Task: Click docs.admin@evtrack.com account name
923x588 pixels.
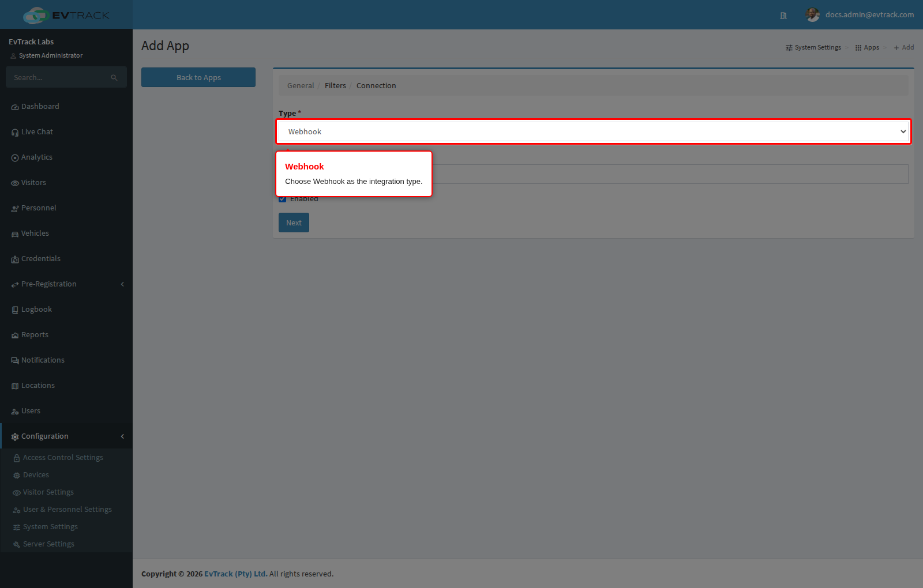Action: click(x=869, y=15)
